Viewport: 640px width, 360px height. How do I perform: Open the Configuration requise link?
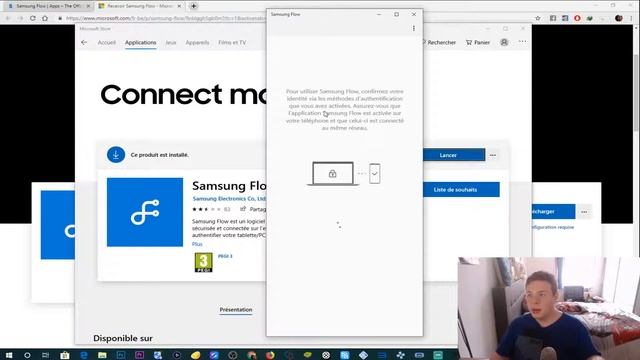[x=553, y=227]
